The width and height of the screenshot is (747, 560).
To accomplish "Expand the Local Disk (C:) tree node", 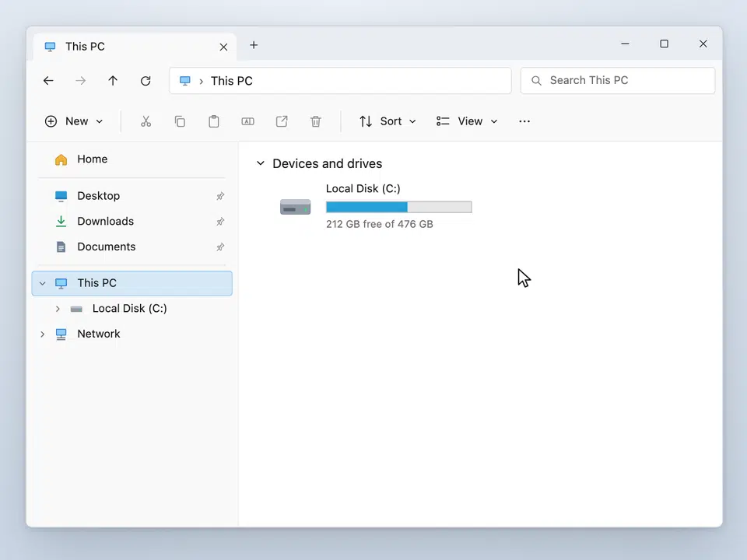I will [58, 309].
